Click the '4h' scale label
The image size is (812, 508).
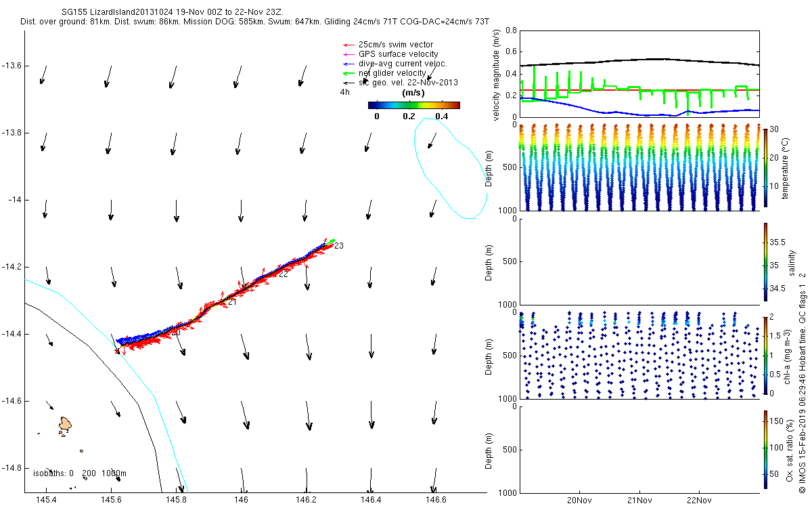click(344, 92)
